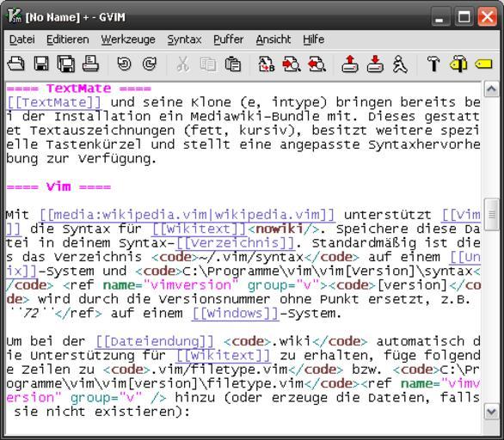Image resolution: width=504 pixels, height=440 pixels.
Task: Save the current file with floppy icon
Action: coord(41,64)
